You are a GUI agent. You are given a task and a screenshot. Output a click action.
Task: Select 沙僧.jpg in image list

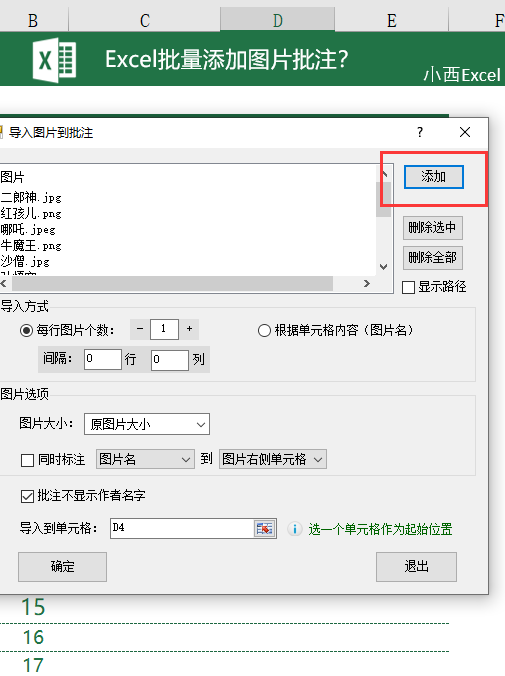[25, 262]
